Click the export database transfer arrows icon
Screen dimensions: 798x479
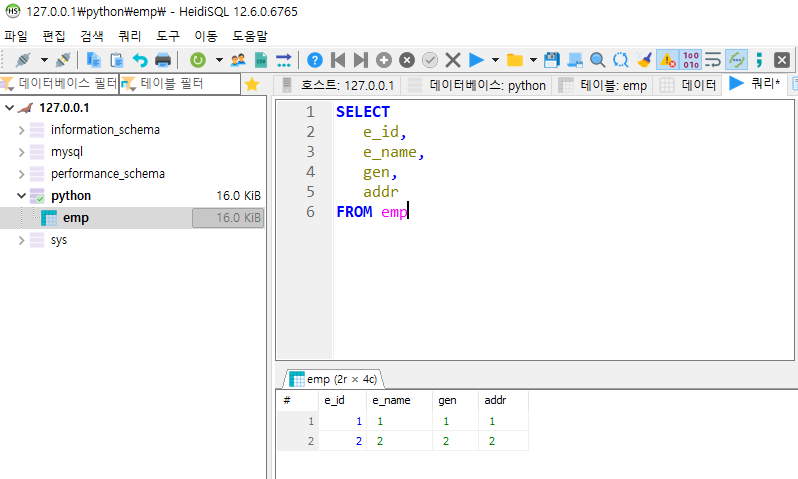(283, 60)
